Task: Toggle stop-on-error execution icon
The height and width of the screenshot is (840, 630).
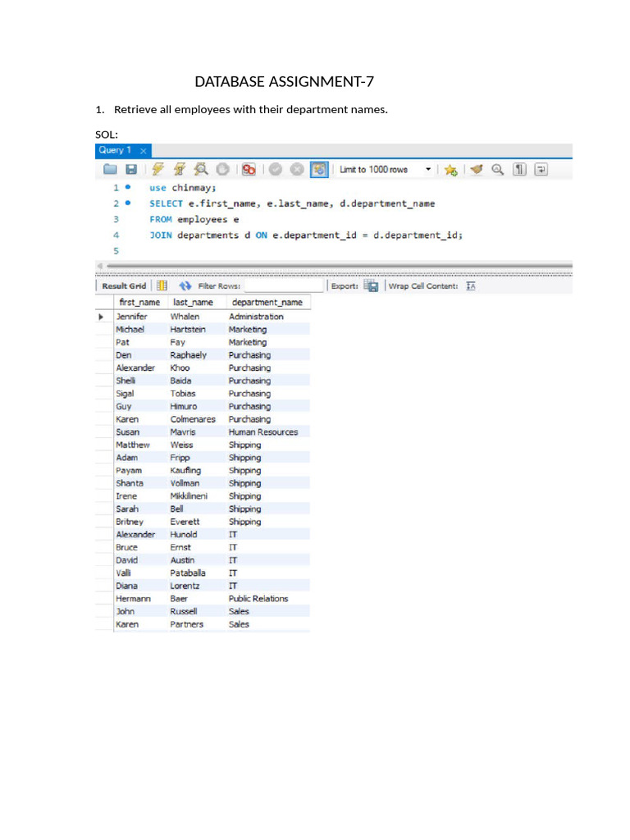Action: [249, 170]
